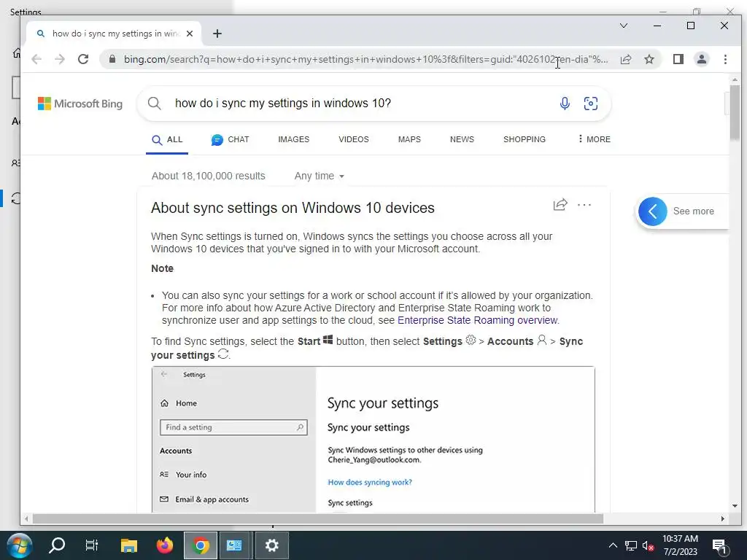The width and height of the screenshot is (747, 560).
Task: Launch Firefox from the taskbar
Action: pos(165,545)
